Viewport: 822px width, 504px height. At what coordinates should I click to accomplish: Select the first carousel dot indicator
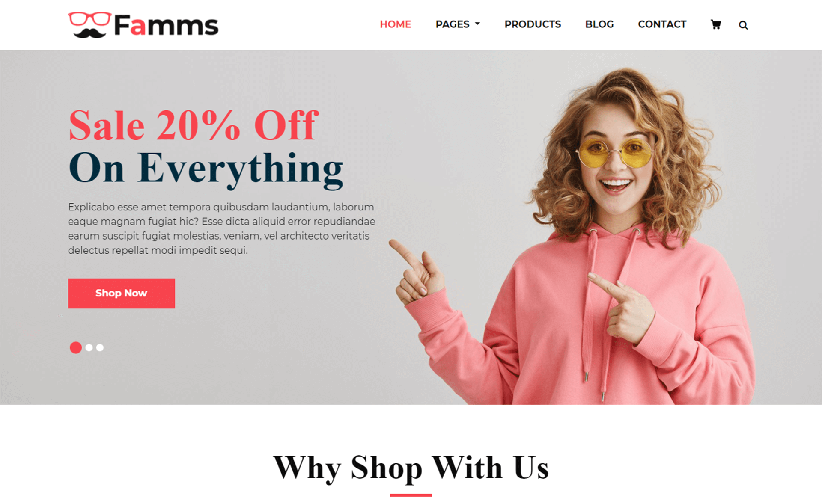point(75,346)
